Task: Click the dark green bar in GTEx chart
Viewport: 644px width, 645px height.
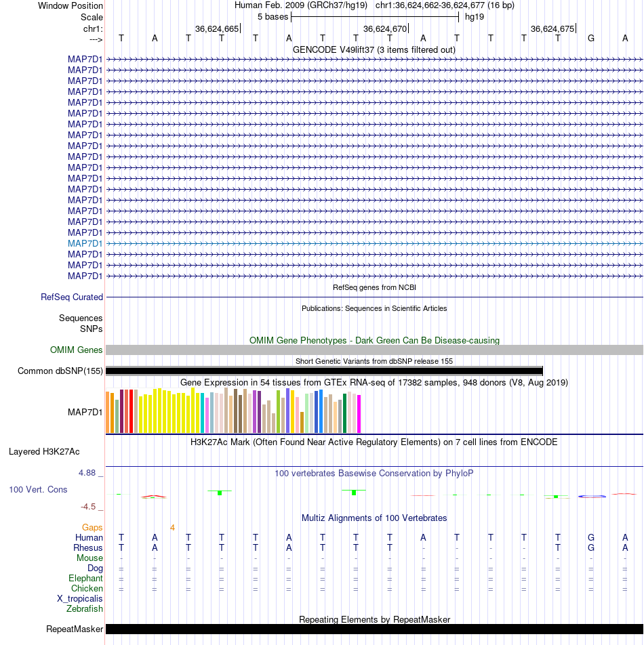Action: pos(345,413)
